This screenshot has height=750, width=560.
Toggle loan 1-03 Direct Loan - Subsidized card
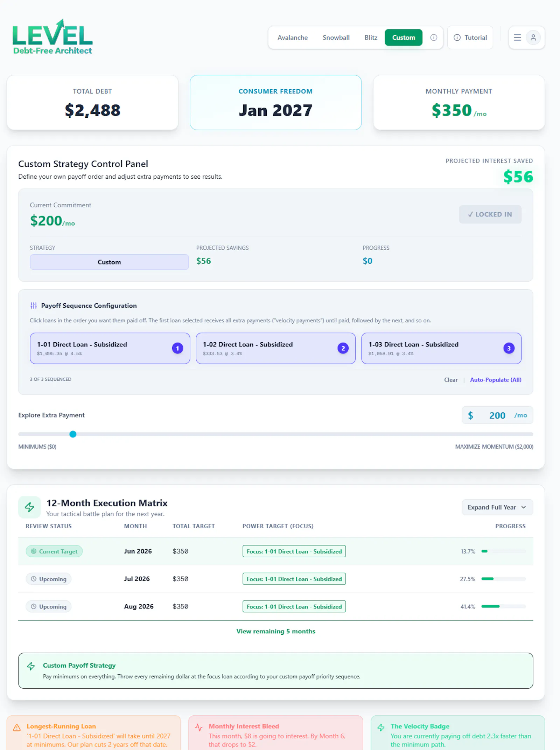[x=441, y=348]
